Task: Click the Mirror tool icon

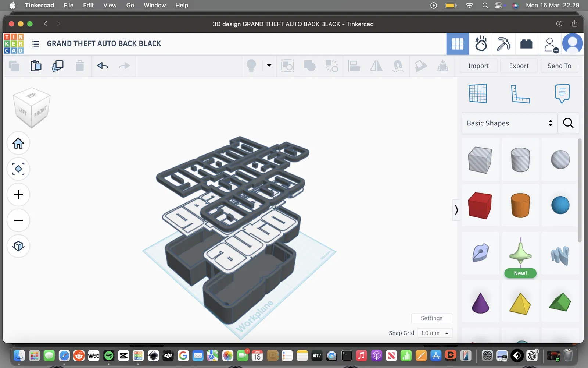Action: [376, 66]
